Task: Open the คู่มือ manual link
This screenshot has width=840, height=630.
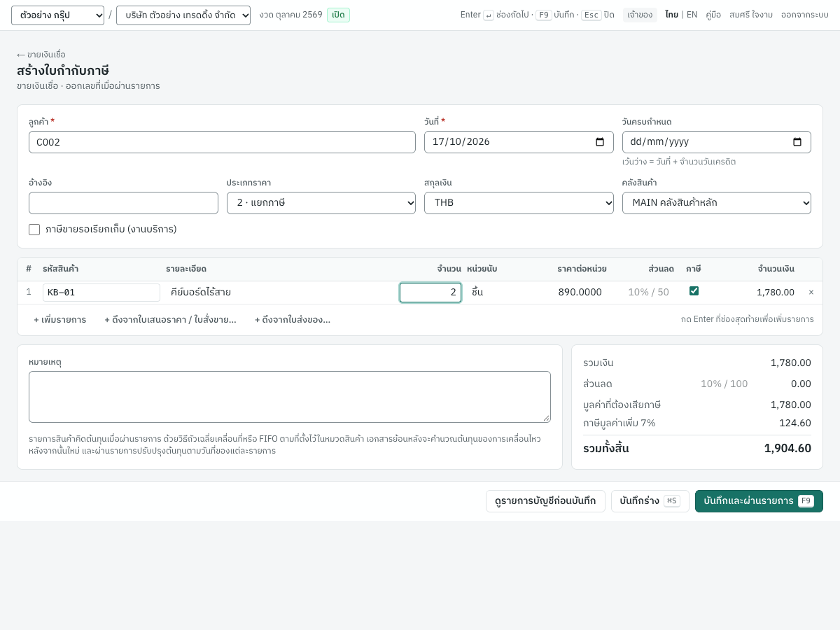Action: [x=713, y=15]
